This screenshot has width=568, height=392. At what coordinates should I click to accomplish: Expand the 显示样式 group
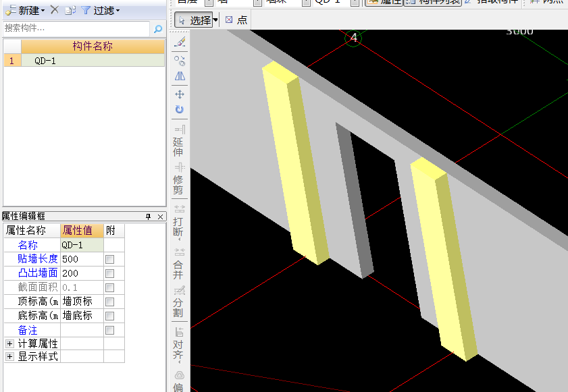point(9,356)
